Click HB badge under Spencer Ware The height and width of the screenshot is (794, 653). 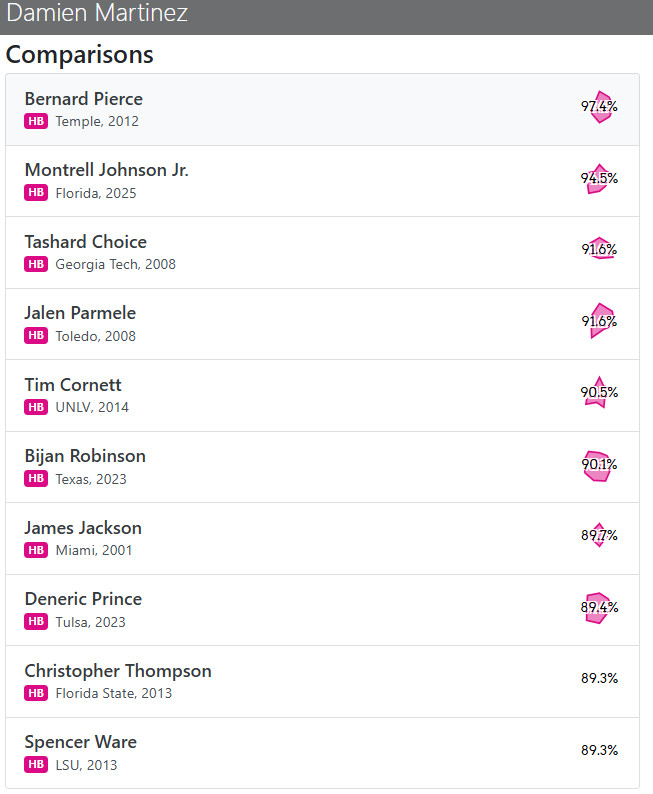pyautogui.click(x=36, y=765)
